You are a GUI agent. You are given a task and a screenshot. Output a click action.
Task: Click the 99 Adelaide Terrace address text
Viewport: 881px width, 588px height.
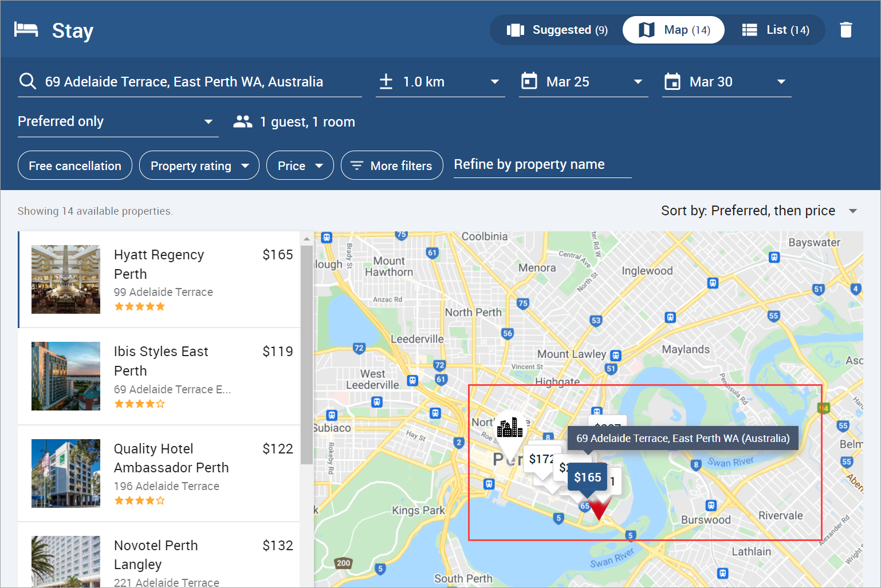pos(163,292)
